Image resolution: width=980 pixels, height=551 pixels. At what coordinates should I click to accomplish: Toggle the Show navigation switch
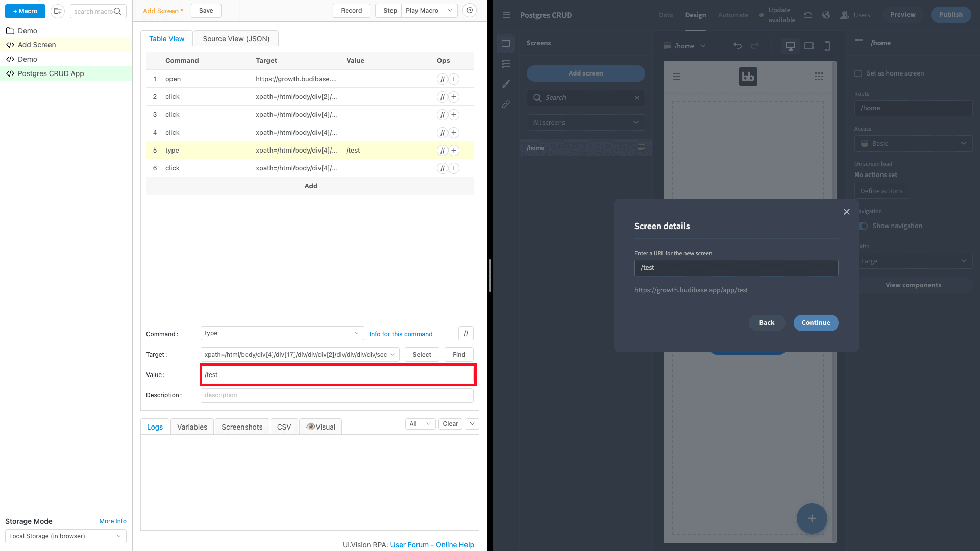click(x=863, y=226)
